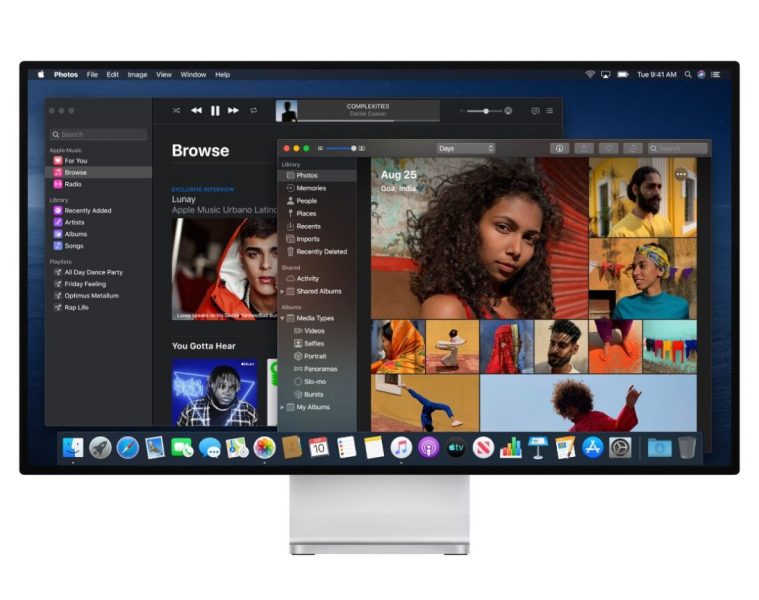Open Friday Feeling playlist
The image size is (759, 600).
click(x=98, y=284)
